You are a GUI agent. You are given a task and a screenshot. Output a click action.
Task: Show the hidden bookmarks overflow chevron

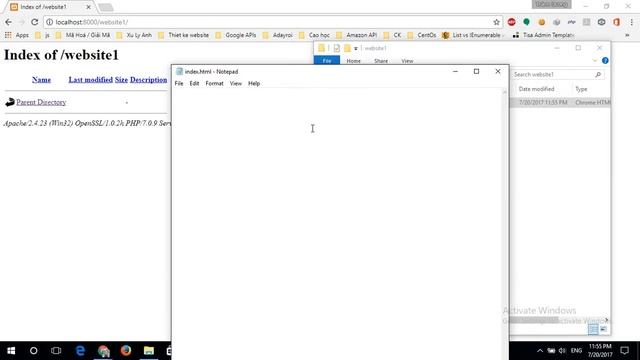click(x=627, y=35)
